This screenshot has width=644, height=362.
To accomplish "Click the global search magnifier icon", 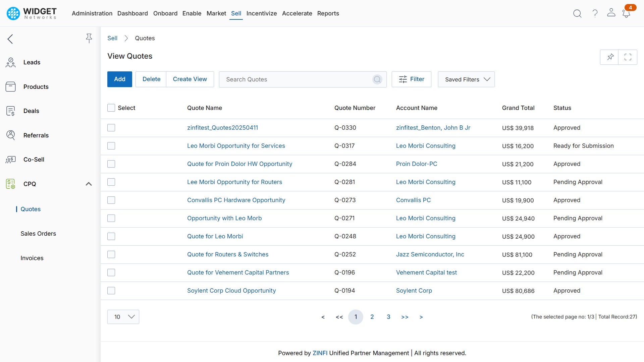I will point(577,13).
